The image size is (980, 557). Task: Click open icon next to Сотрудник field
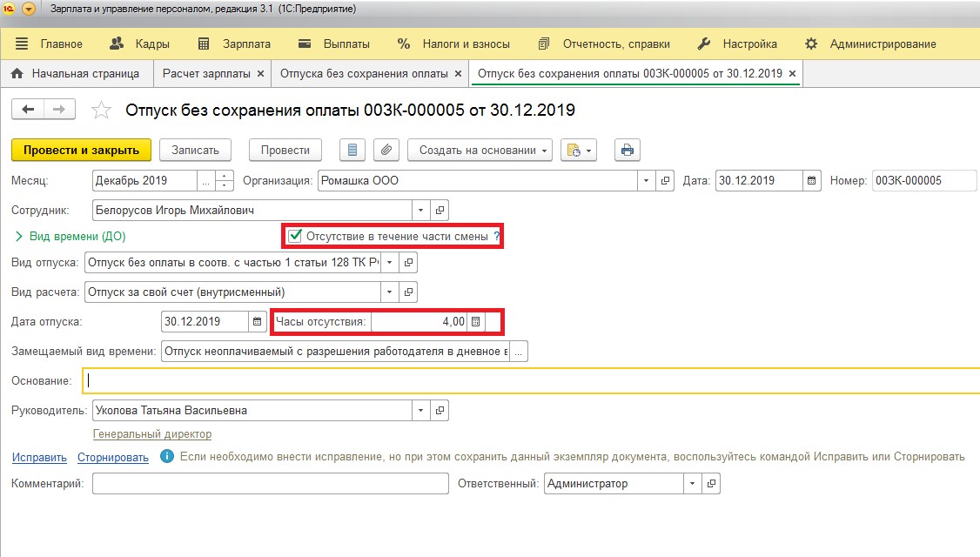(x=440, y=210)
